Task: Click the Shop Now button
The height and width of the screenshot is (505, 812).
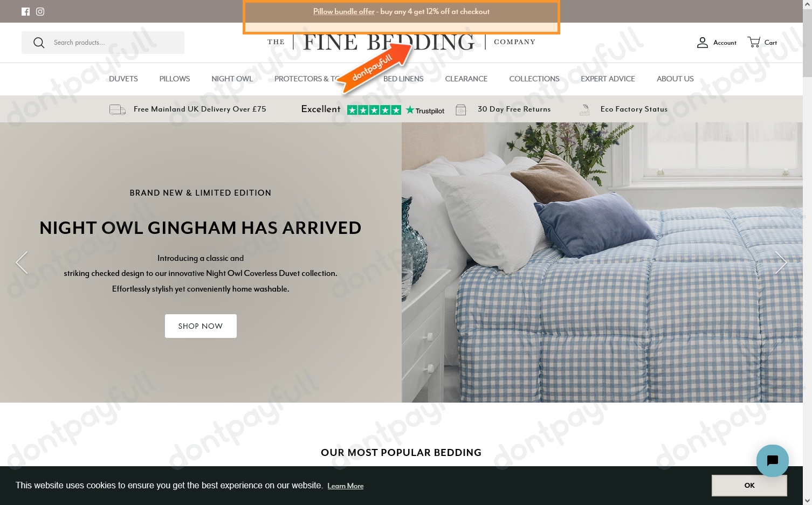Action: (x=201, y=326)
